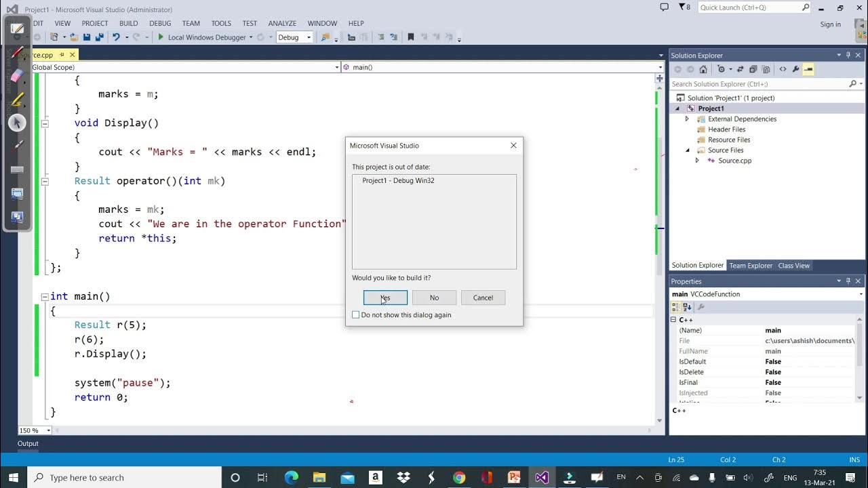868x488 pixels.
Task: Click Sign in link
Action: 830,24
